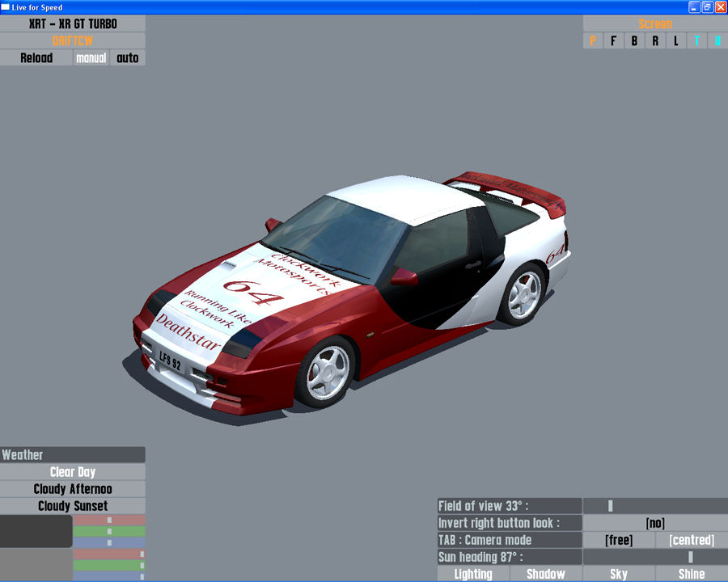Choose Cloudy Afternoon weather
The image size is (728, 582).
(73, 489)
